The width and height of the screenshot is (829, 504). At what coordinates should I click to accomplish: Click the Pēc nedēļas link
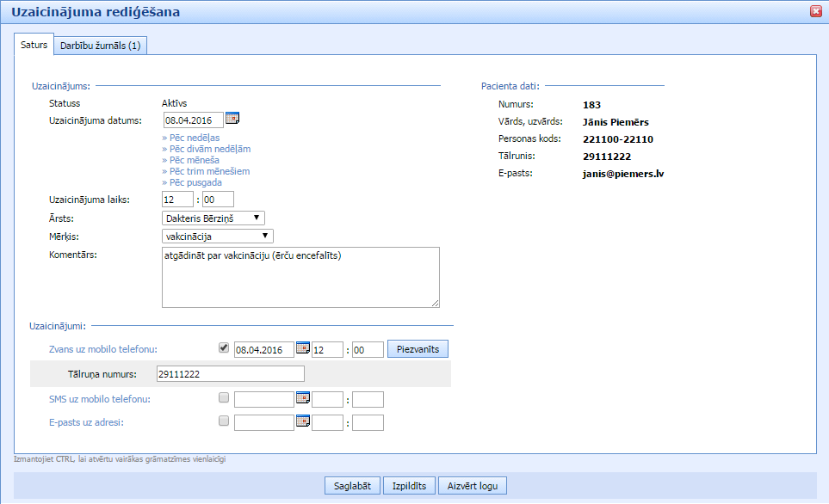click(191, 138)
